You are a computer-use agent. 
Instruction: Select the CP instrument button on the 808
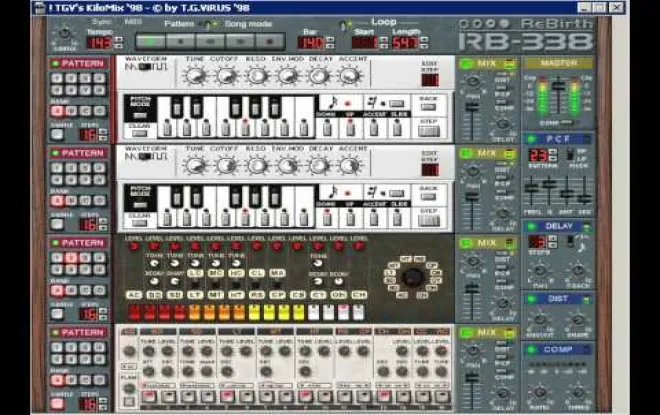point(277,295)
